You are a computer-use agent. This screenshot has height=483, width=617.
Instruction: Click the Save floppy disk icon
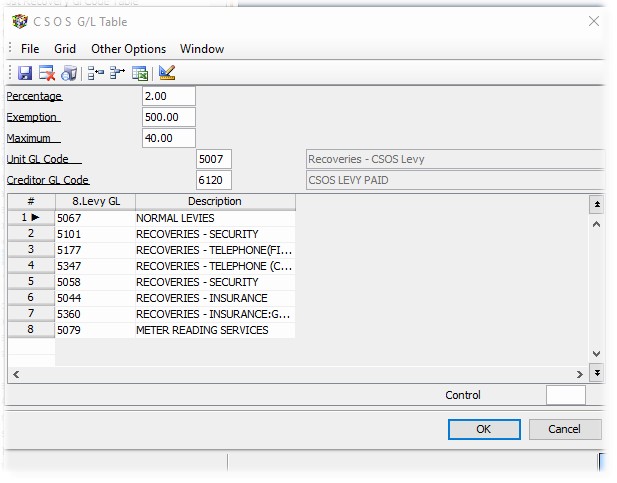click(x=25, y=73)
